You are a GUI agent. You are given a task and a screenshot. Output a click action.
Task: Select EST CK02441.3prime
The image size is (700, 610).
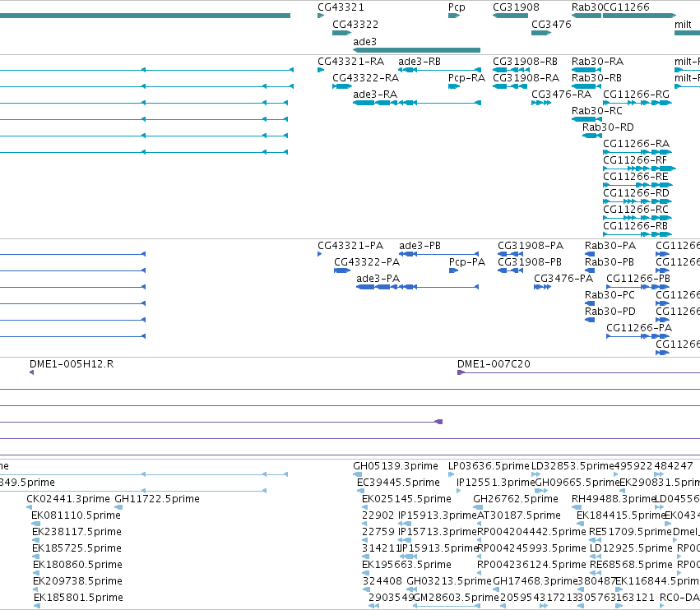pos(30,507)
